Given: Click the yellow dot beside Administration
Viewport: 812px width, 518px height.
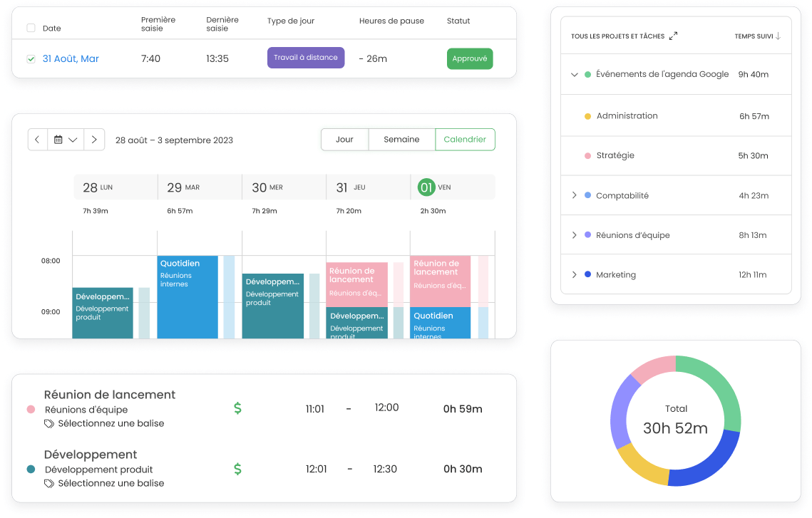Looking at the screenshot, I should click(587, 116).
